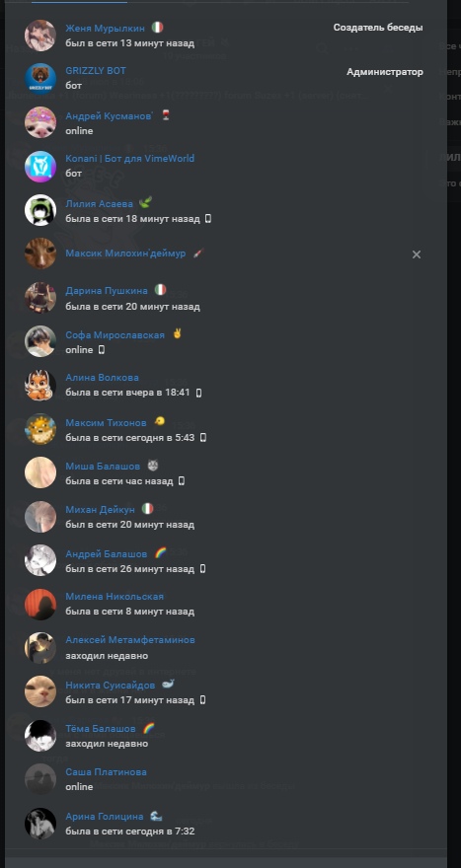This screenshot has height=868, width=461.
Task: Click Михан Дейкун's avatar
Action: [x=40, y=517]
